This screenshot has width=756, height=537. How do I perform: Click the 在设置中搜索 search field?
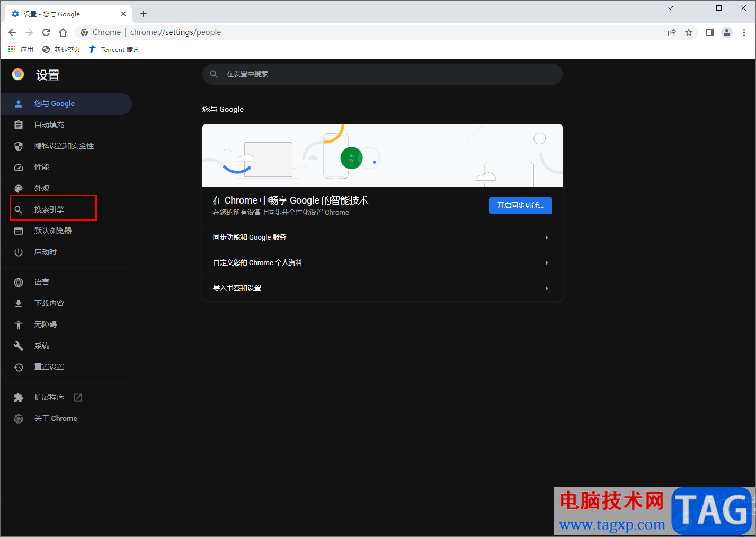pyautogui.click(x=383, y=74)
